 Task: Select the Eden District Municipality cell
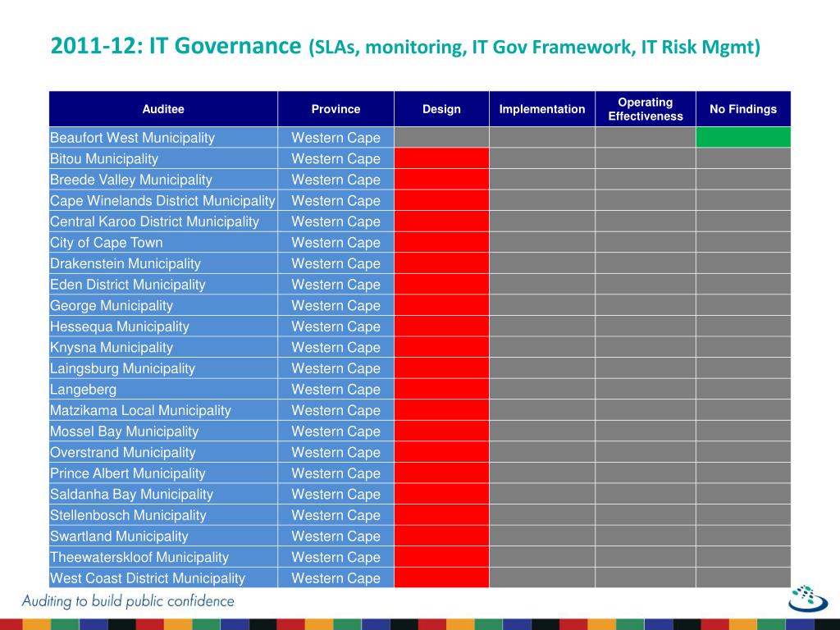point(163,285)
